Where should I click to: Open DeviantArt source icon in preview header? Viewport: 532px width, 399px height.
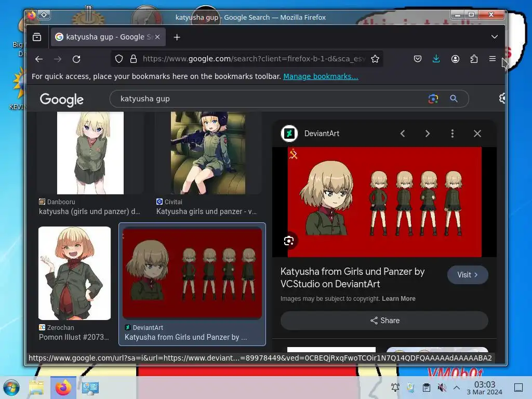pos(289,134)
